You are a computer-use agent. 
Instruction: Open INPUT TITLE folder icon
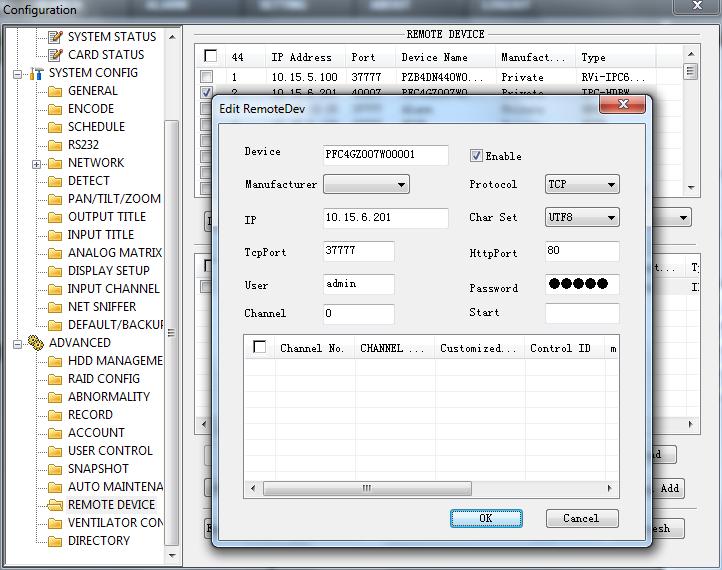click(55, 235)
